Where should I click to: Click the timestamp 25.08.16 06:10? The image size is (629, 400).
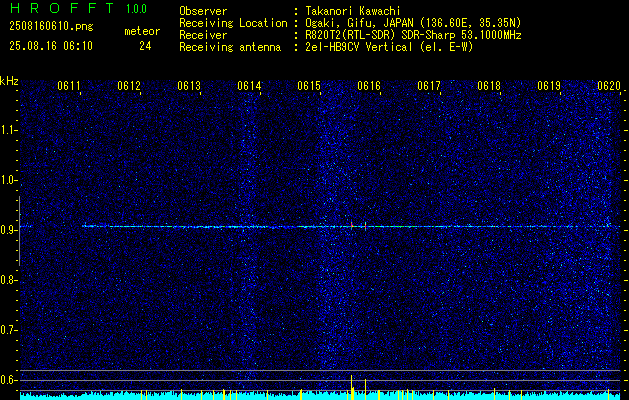pos(51,46)
